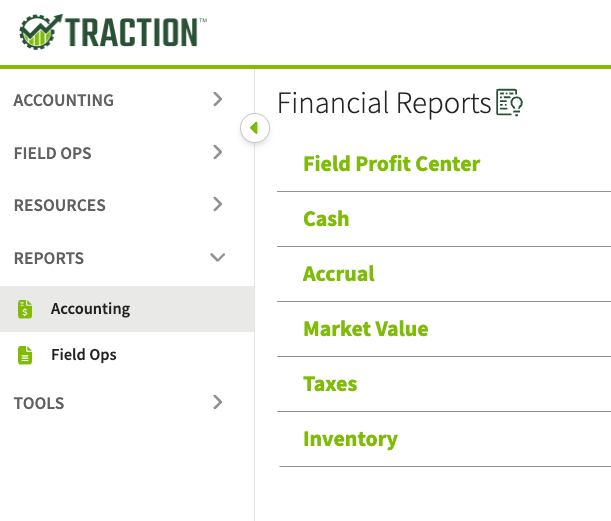Open the Market Value reports
The height and width of the screenshot is (521, 611).
(x=366, y=328)
